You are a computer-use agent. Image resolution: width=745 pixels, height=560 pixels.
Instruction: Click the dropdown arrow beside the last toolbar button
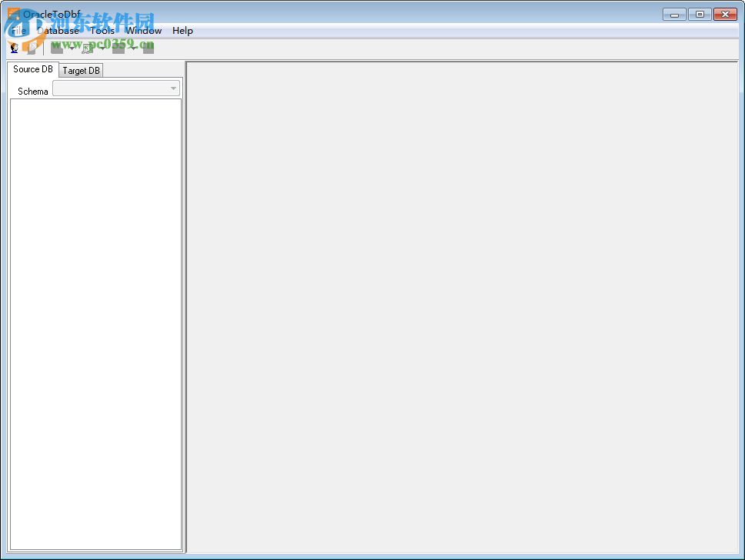coord(132,47)
